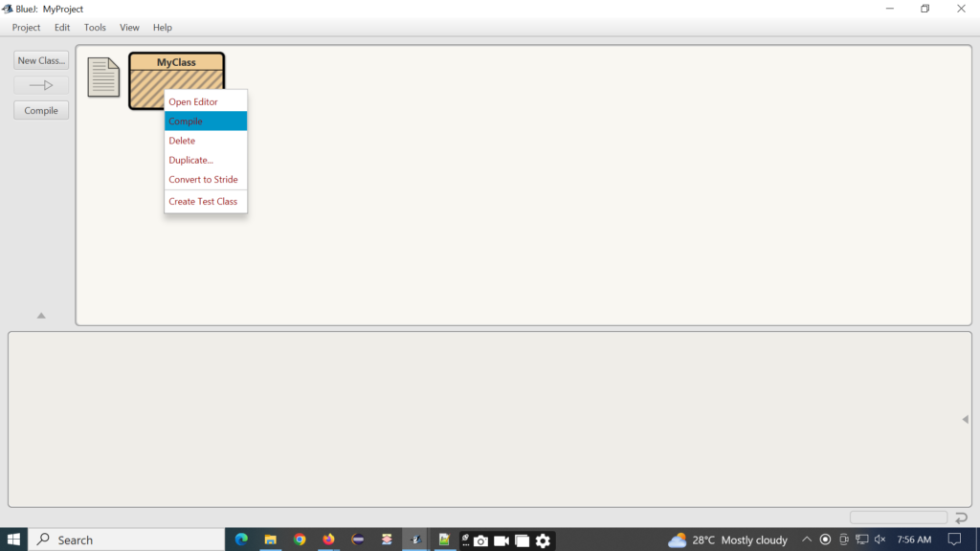Open the screenshot camera tool in taskbar
Screen dimensions: 980x551
(x=480, y=540)
